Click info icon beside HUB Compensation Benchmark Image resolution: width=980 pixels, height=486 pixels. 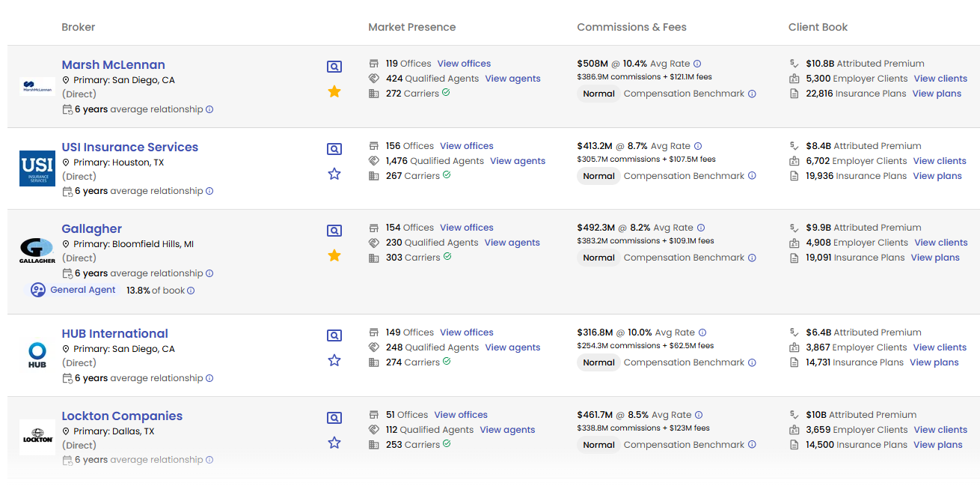click(x=752, y=362)
